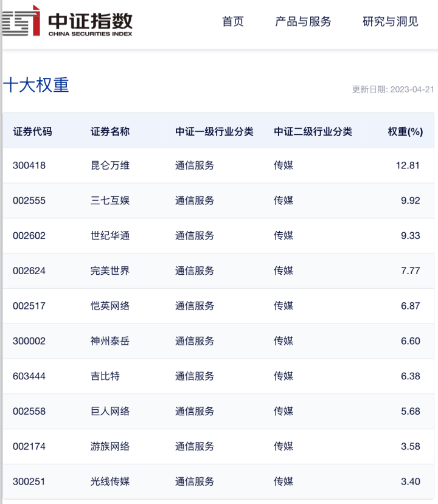This screenshot has width=438, height=504.
Task: Click the weight value 6.38
Action: point(411,376)
